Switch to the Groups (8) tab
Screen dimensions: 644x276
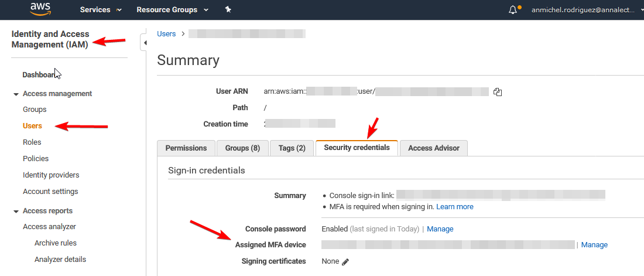click(x=242, y=148)
